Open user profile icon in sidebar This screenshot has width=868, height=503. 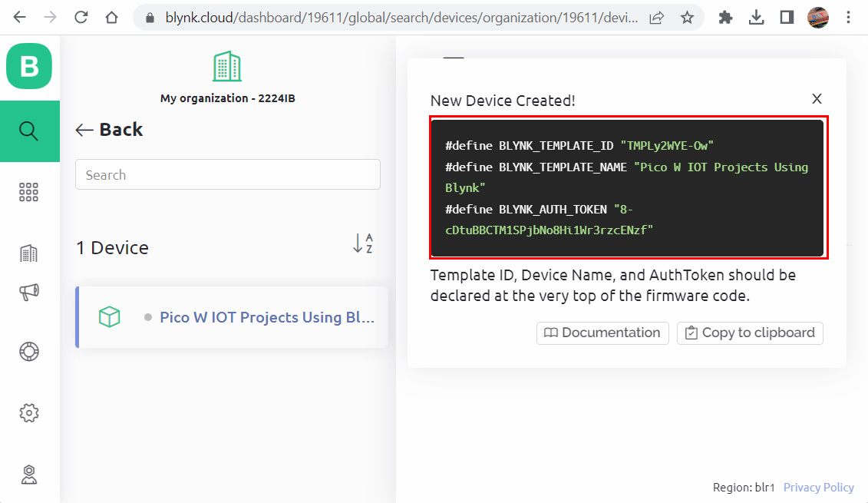tap(29, 475)
